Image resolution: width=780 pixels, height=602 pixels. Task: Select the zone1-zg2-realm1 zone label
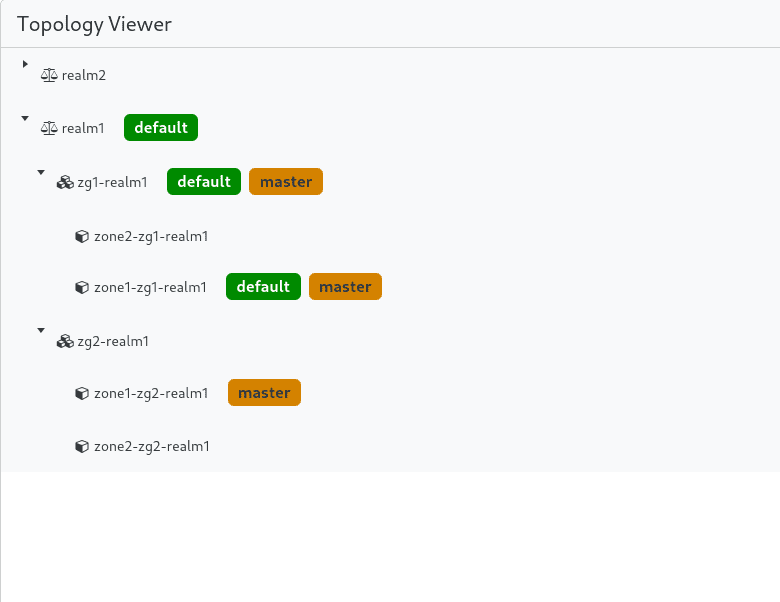pos(151,393)
